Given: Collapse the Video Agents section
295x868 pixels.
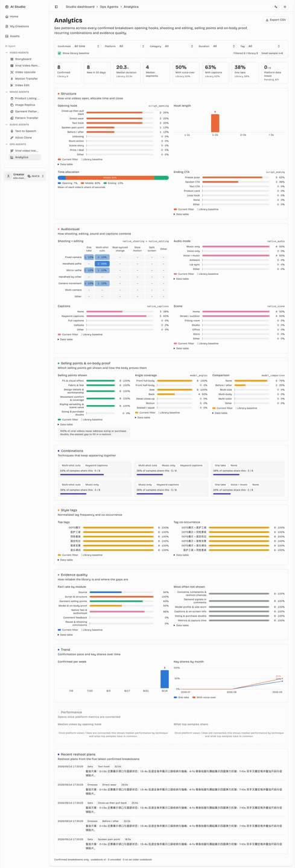Looking at the screenshot, I should point(18,52).
